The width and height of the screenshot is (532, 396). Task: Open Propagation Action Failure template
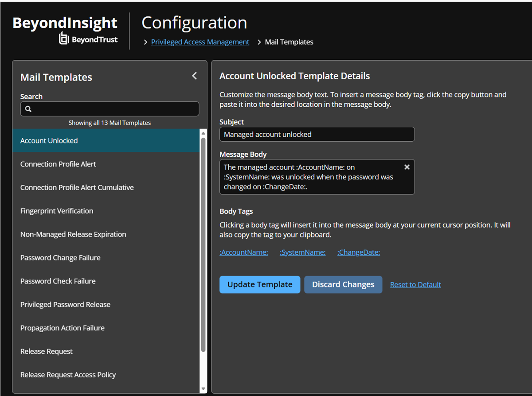tap(106, 328)
